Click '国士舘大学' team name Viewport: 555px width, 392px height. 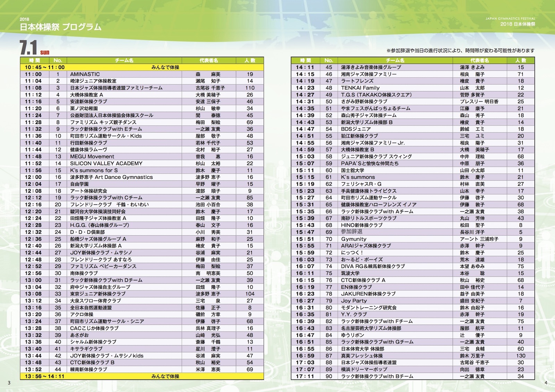[x=352, y=171]
